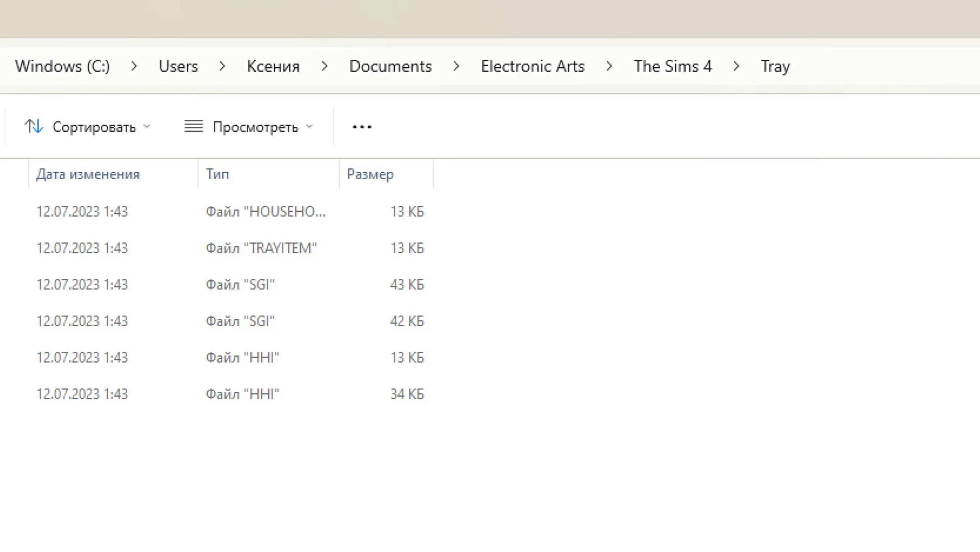Open the three-dots more options menu

point(362,127)
